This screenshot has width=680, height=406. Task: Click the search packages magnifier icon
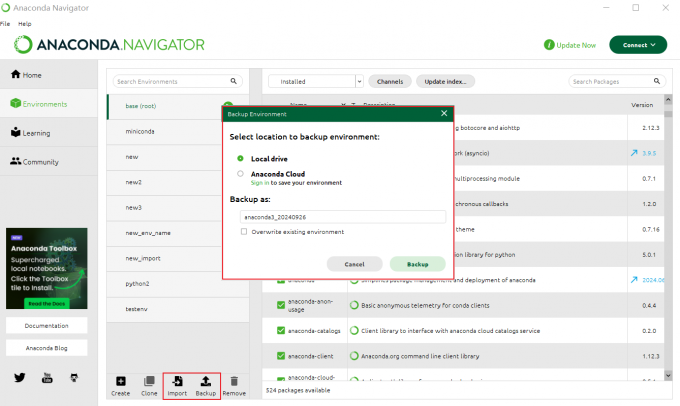[657, 81]
